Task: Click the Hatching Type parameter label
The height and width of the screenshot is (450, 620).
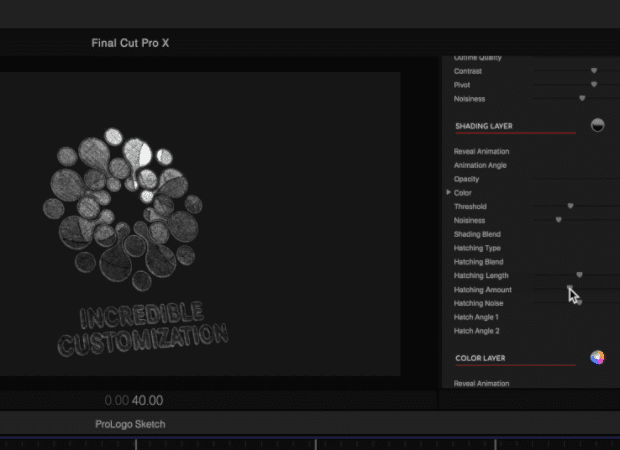Action: pos(477,248)
